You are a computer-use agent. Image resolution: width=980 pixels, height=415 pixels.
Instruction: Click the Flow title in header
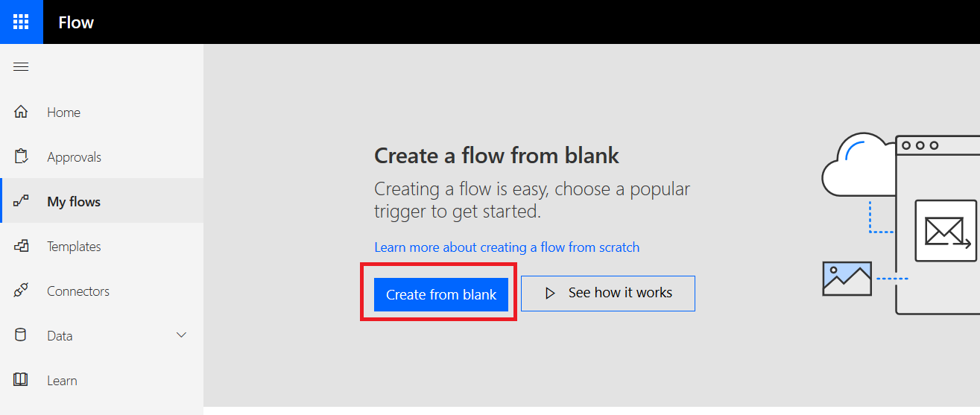(x=76, y=22)
